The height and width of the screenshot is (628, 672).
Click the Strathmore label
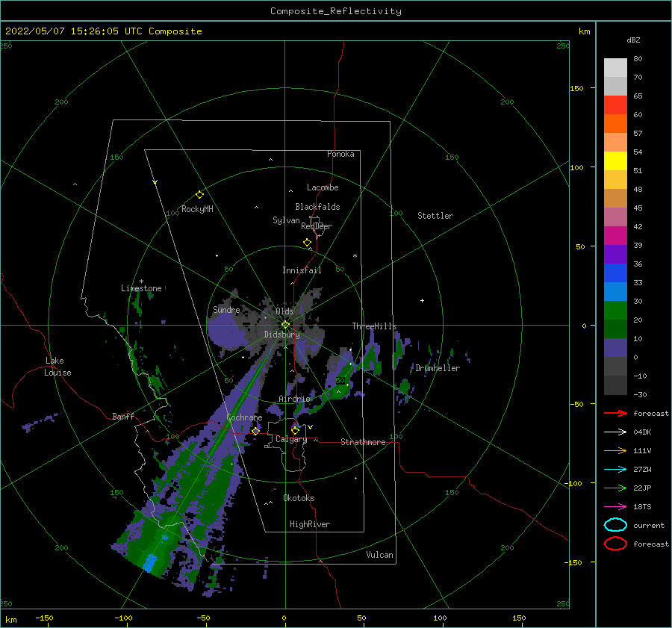coord(363,442)
